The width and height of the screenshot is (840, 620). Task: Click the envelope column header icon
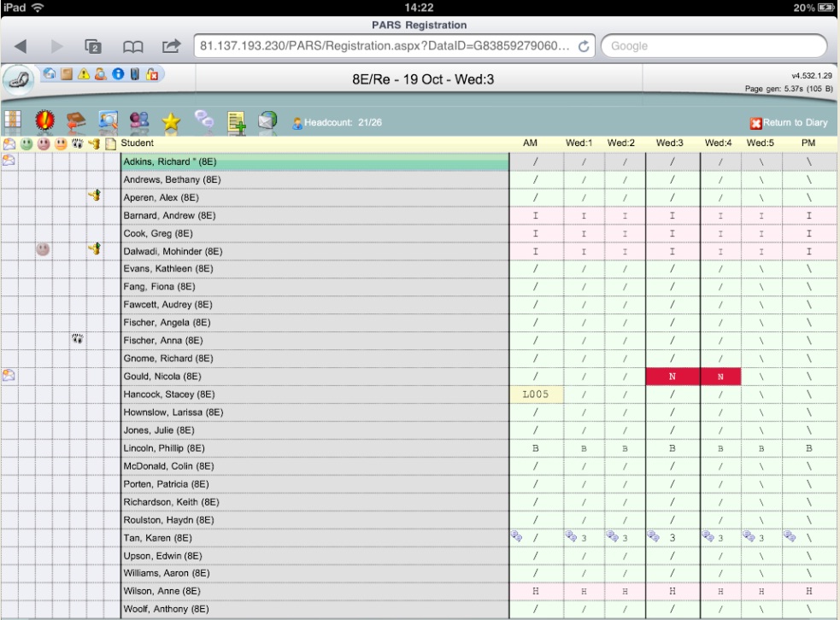click(9, 143)
